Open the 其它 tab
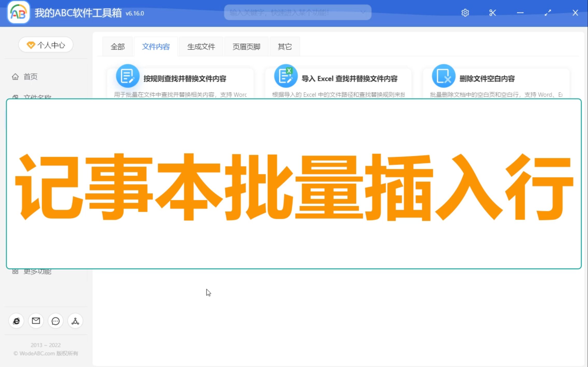Viewport: 588px width, 367px height. click(x=285, y=47)
